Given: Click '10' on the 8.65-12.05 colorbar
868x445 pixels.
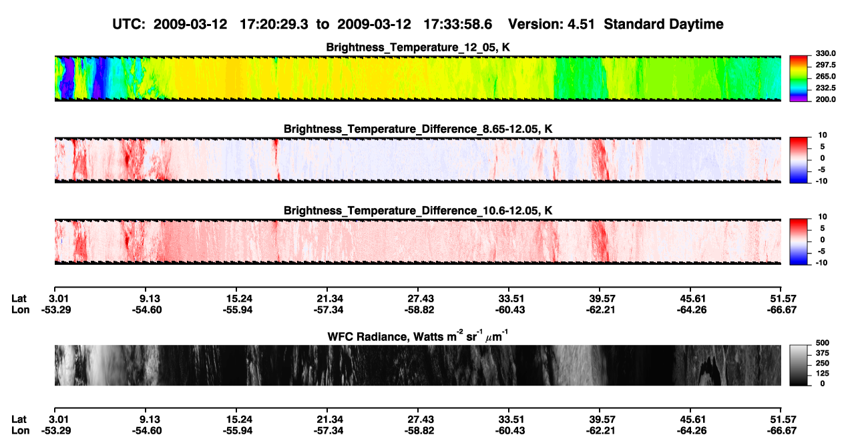Looking at the screenshot, I should coord(823,135).
